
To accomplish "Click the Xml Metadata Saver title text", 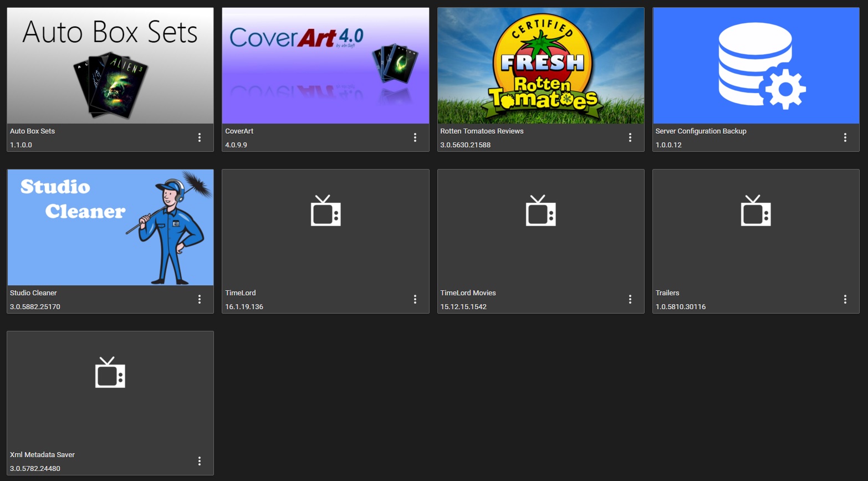I will pos(42,455).
